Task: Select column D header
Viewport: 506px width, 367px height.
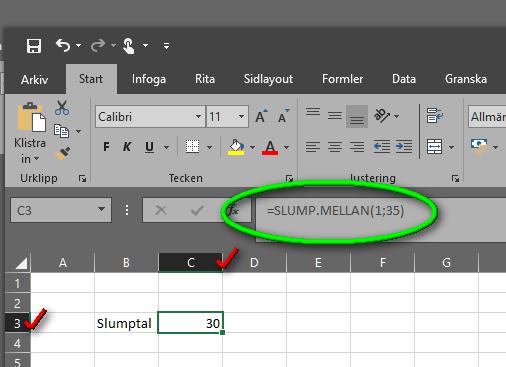Action: [254, 263]
